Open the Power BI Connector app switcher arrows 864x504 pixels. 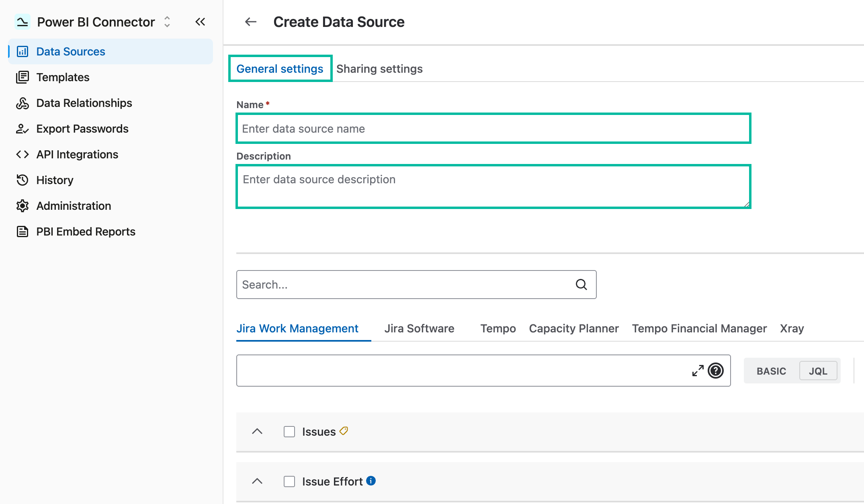(167, 22)
